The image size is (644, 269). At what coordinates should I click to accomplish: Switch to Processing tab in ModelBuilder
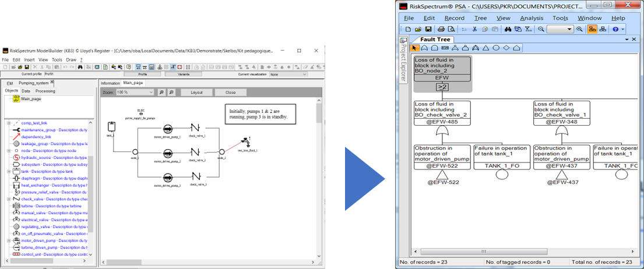click(x=45, y=91)
